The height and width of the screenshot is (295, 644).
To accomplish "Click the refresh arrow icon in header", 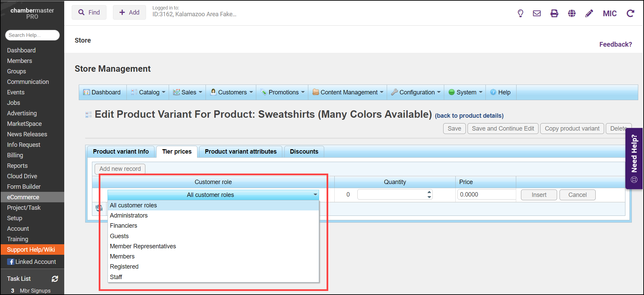I will pyautogui.click(x=630, y=14).
